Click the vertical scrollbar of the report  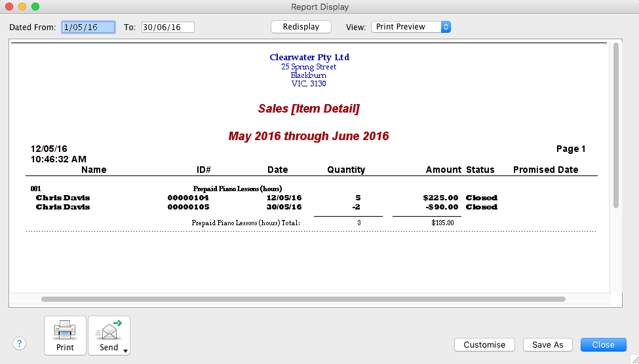point(615,124)
